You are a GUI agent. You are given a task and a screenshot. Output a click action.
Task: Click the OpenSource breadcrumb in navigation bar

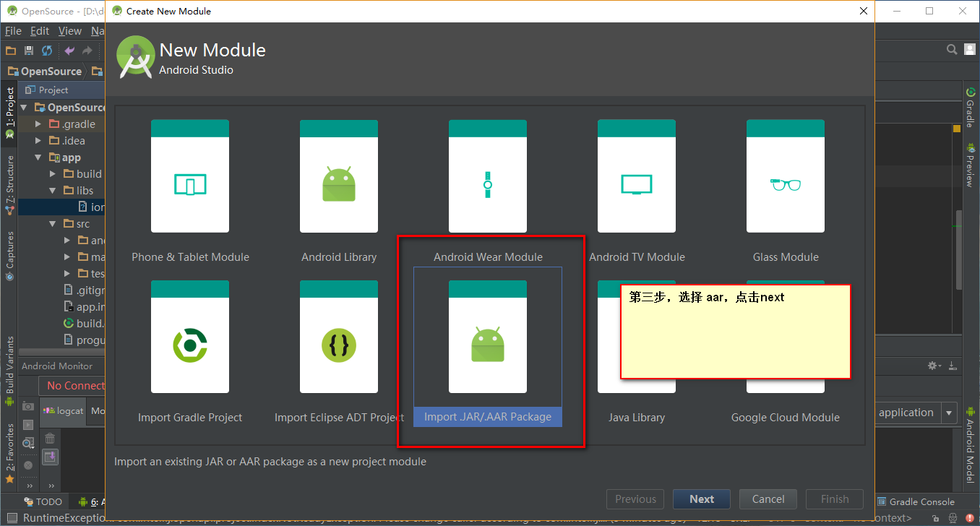(45, 72)
